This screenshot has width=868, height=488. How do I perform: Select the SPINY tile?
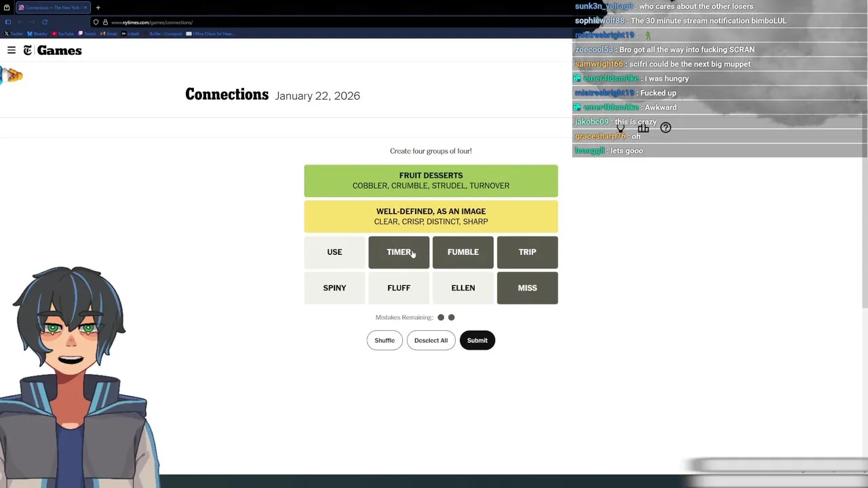click(334, 288)
